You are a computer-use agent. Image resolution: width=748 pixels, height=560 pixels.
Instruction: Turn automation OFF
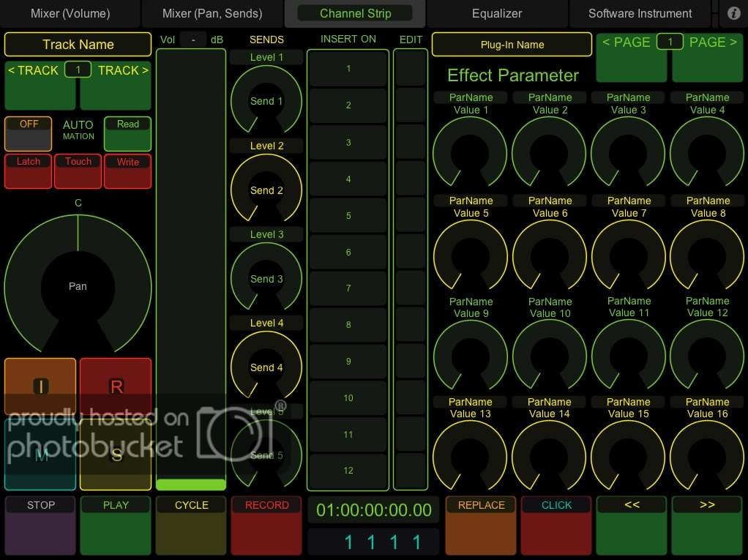coord(29,134)
